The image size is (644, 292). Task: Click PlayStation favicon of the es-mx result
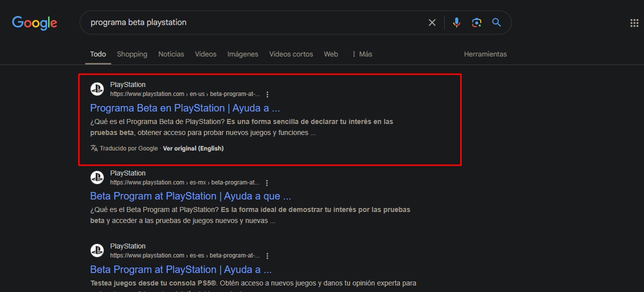97,177
